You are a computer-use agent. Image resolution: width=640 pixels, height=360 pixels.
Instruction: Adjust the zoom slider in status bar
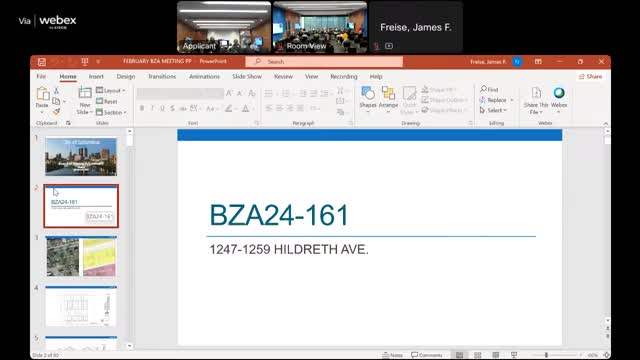[546, 355]
